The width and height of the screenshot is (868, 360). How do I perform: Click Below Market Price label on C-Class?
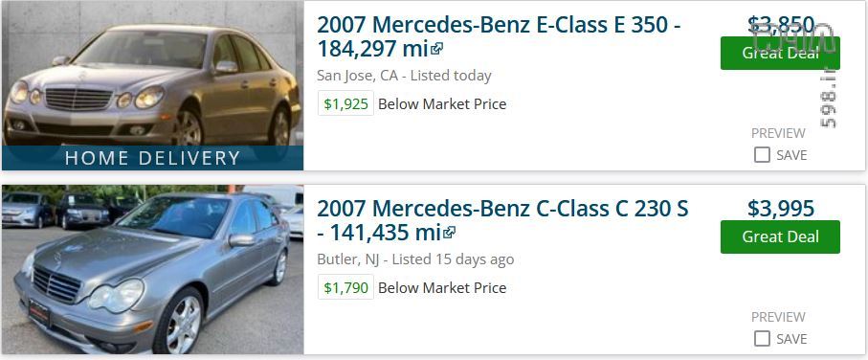point(442,288)
